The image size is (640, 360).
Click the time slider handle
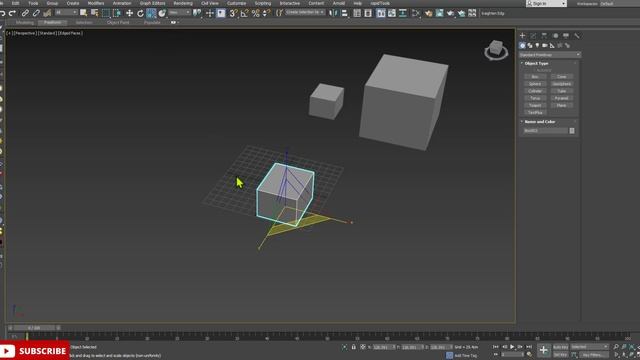click(35, 328)
